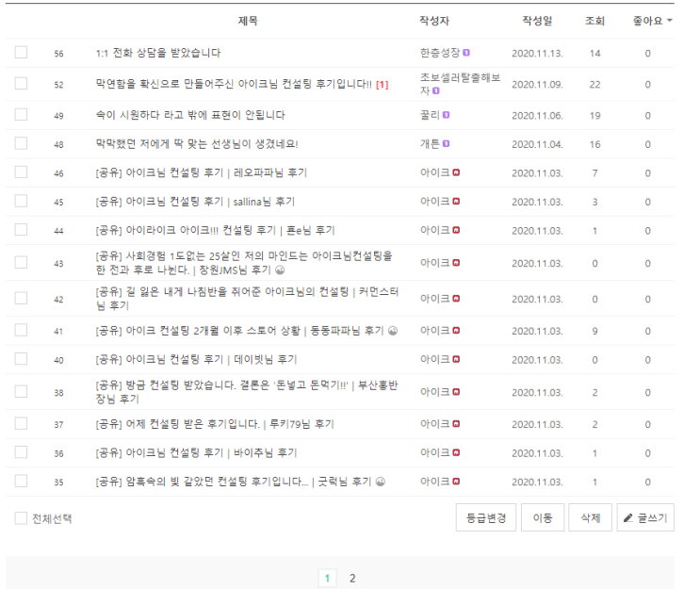Click the 삭제 delete button
The image size is (700, 589).
(x=590, y=518)
